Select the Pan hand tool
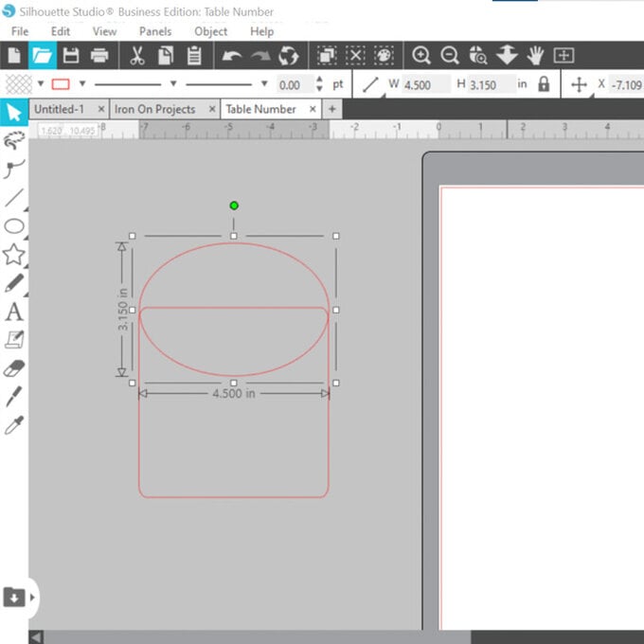 tap(535, 55)
